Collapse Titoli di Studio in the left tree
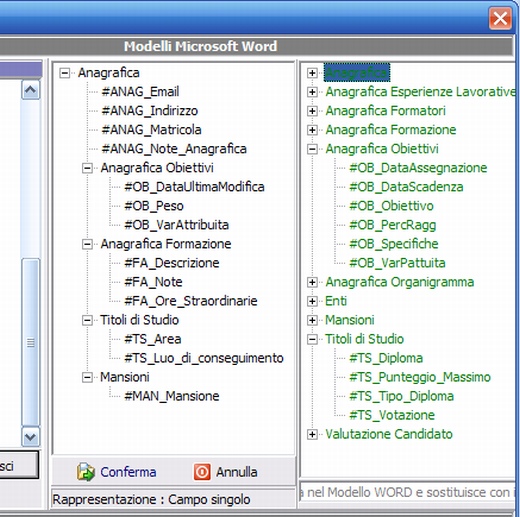Image resolution: width=520 pixels, height=517 pixels. click(x=87, y=320)
